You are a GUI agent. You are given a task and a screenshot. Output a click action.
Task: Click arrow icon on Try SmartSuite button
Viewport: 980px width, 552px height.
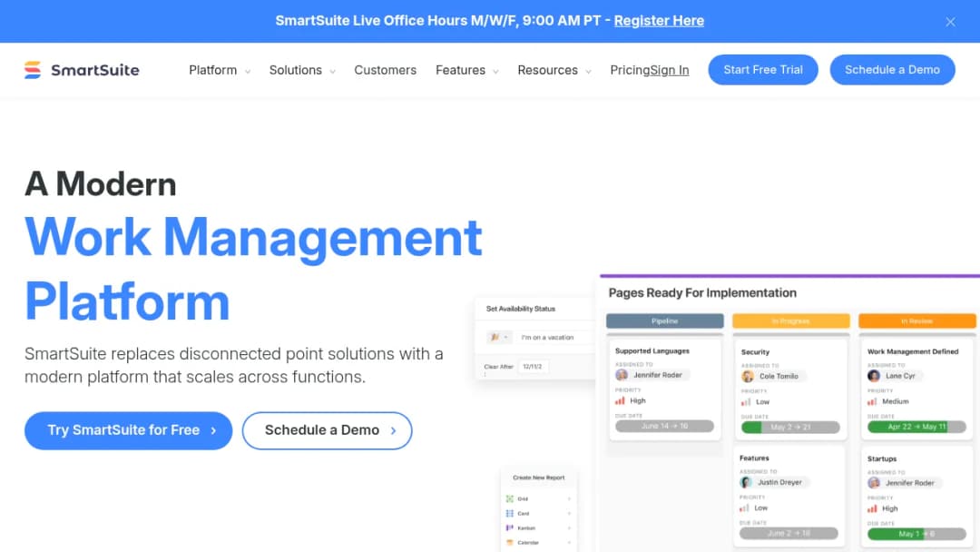[213, 430]
